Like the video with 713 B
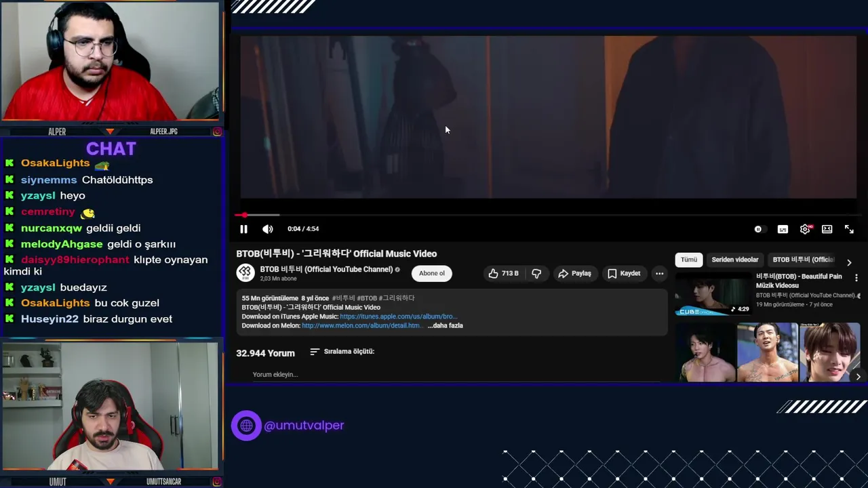The image size is (868, 488). tap(503, 273)
